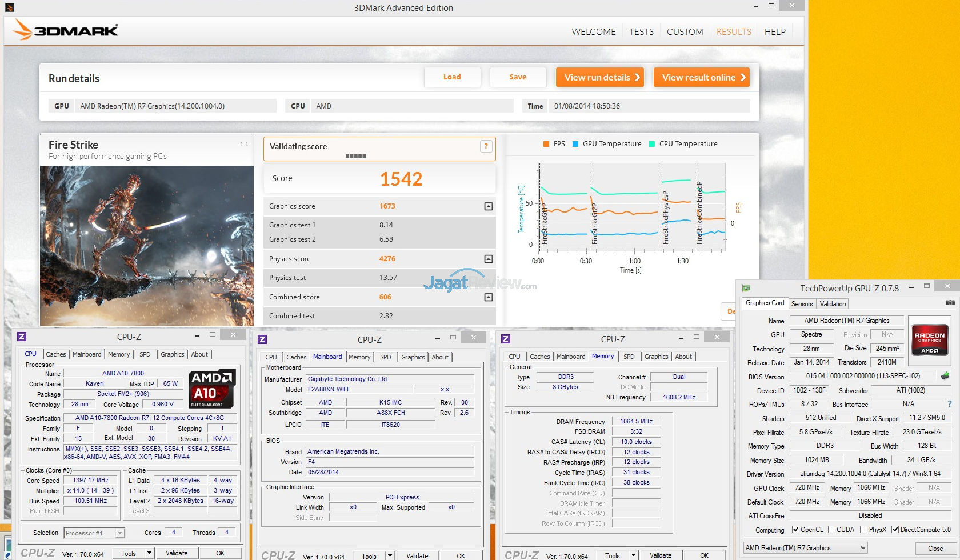Enable the CUDA checkbox

coord(831,530)
